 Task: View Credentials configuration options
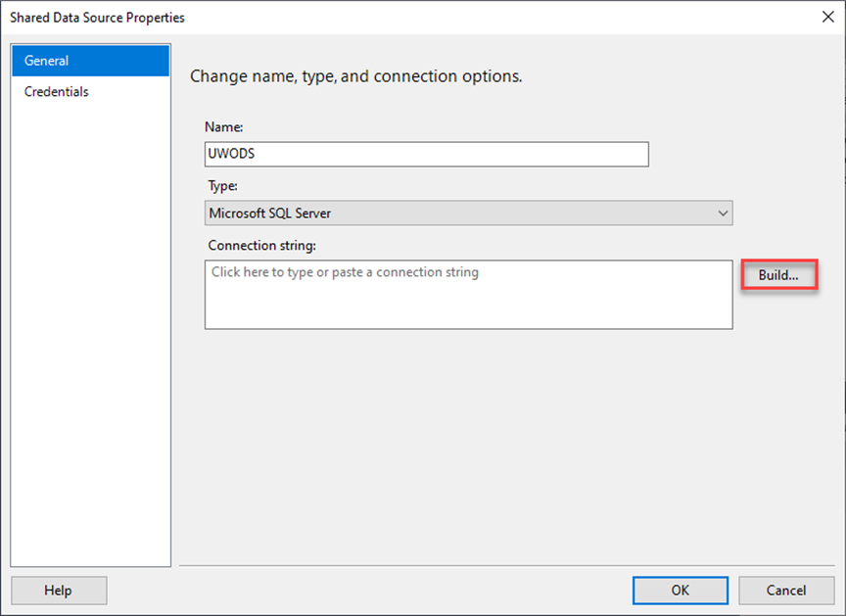pos(56,91)
